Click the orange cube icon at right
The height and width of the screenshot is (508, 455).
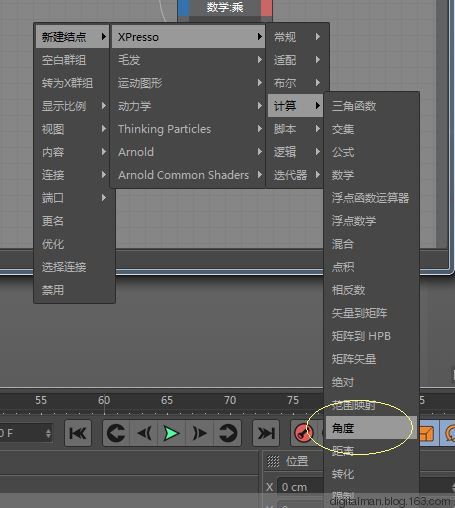coord(426,433)
